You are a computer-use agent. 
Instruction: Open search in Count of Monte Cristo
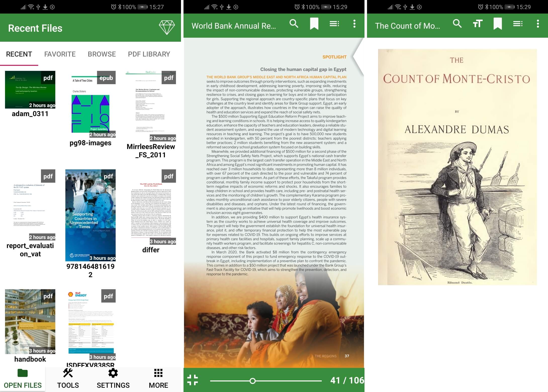pyautogui.click(x=457, y=24)
